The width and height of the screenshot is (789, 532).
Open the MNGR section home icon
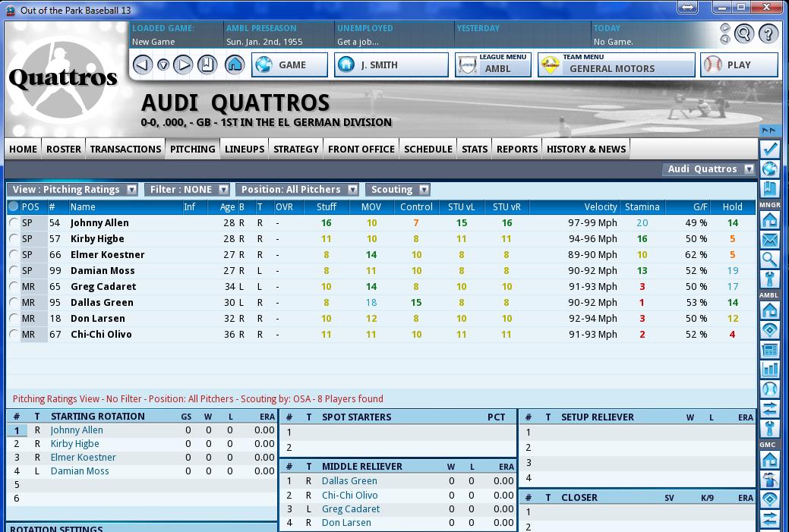[x=769, y=220]
